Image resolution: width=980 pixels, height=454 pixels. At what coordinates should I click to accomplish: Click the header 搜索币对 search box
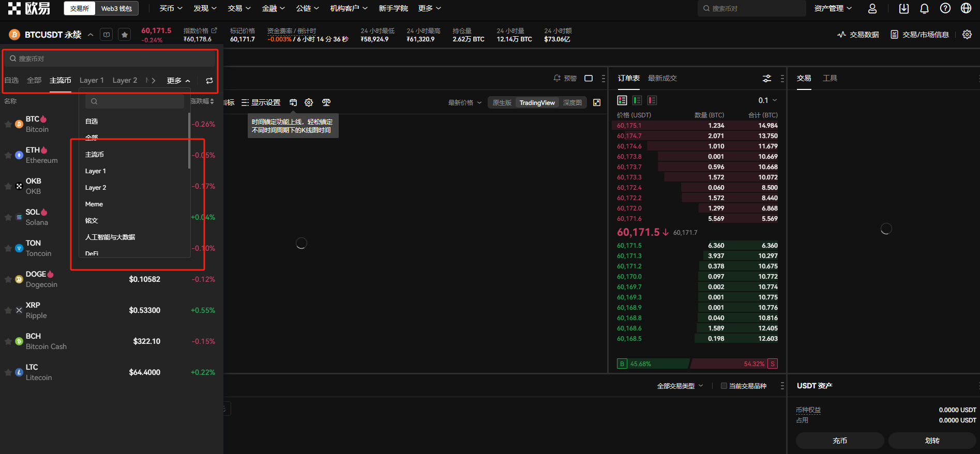tap(751, 8)
